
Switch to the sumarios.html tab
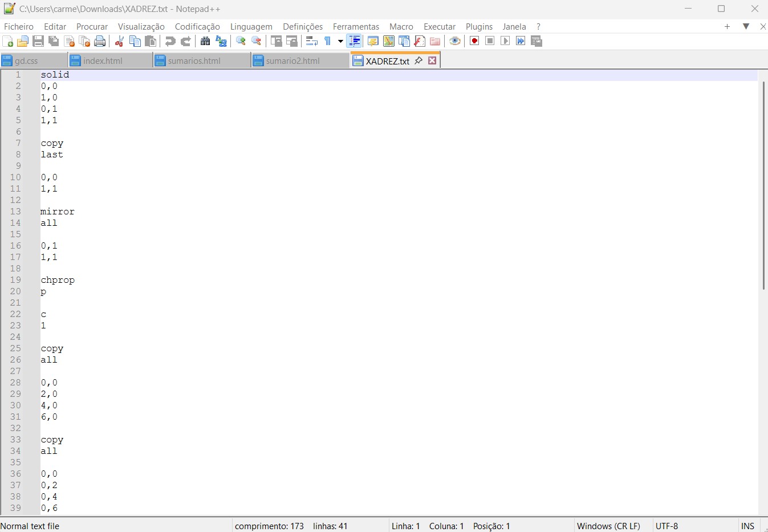click(x=194, y=60)
